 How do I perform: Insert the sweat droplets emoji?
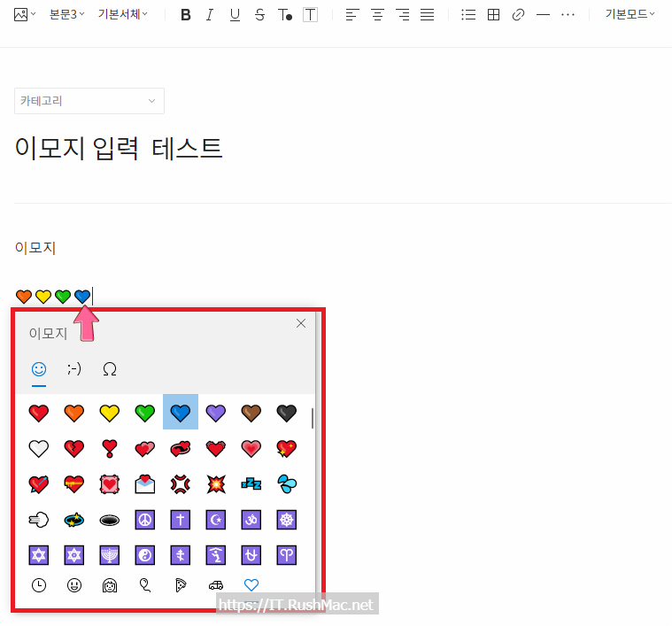(287, 484)
